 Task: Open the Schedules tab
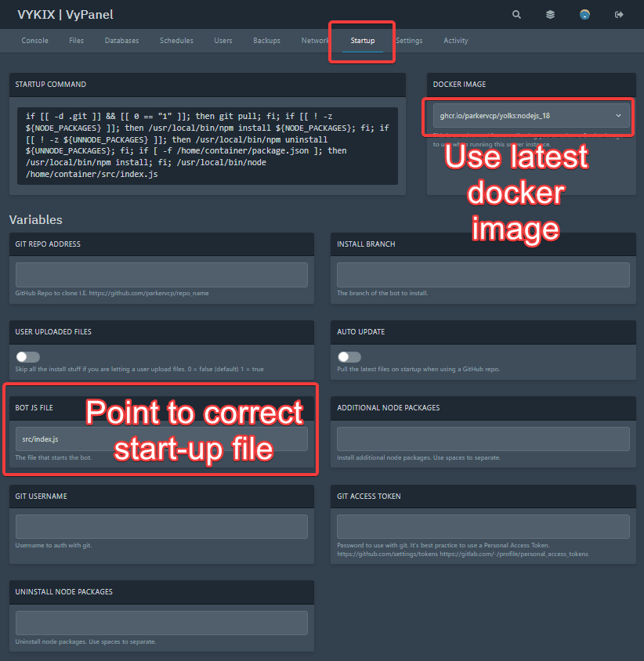coord(176,41)
